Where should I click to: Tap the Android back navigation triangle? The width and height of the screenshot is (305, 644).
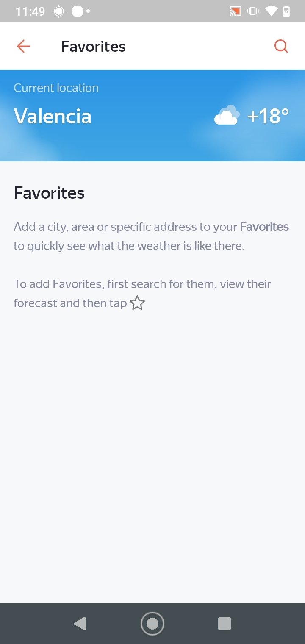coord(80,623)
